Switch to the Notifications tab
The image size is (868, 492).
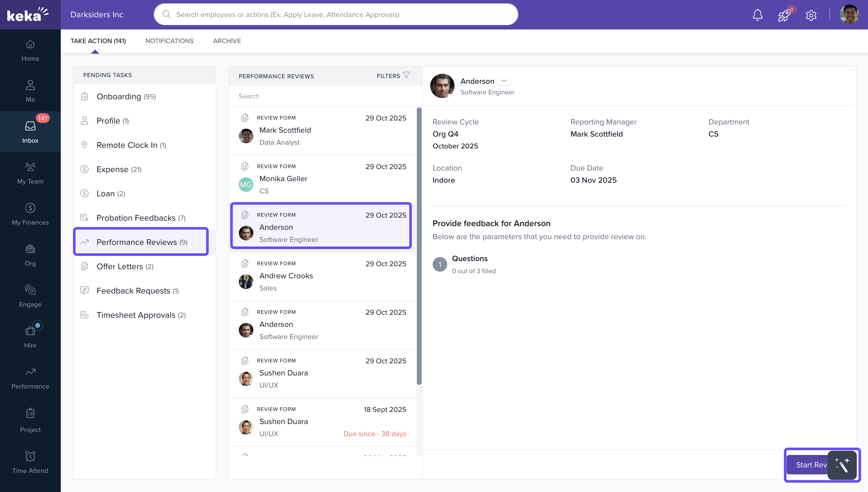click(169, 41)
